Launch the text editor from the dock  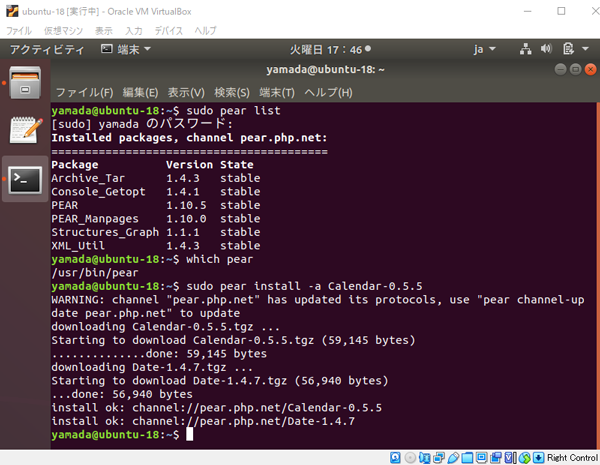coord(26,130)
